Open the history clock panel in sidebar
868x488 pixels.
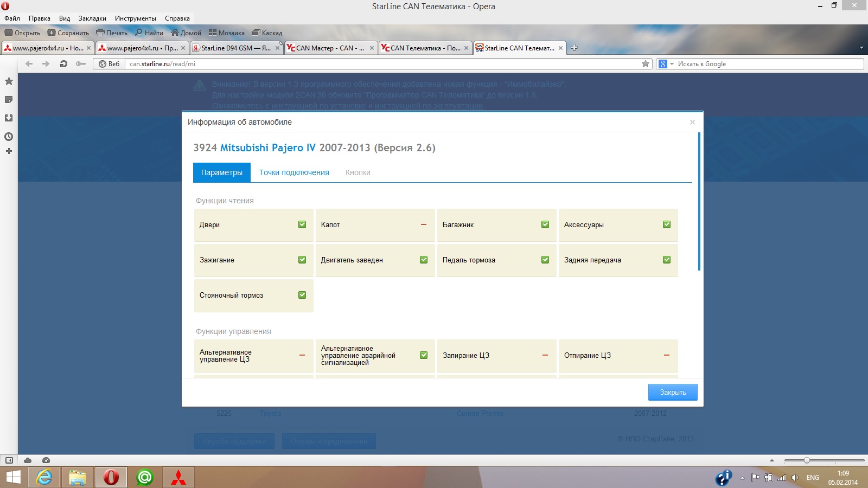click(9, 137)
